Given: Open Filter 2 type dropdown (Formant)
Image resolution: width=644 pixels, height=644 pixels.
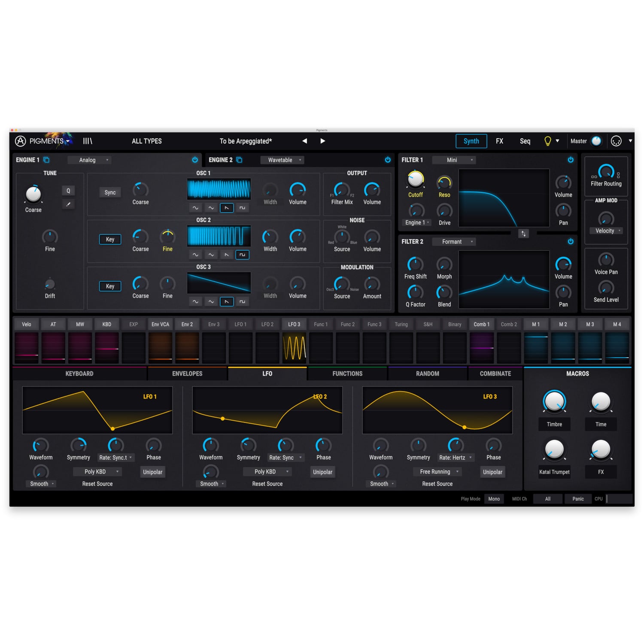Looking at the screenshot, I should (x=454, y=242).
